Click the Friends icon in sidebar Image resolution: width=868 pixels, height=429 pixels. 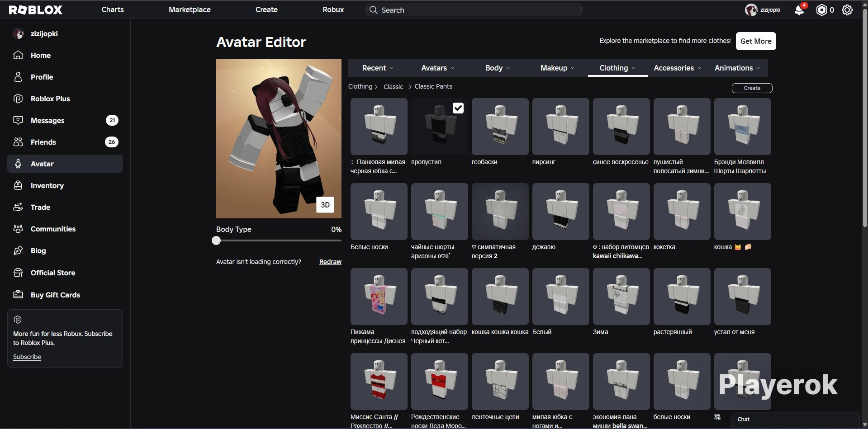click(x=18, y=142)
